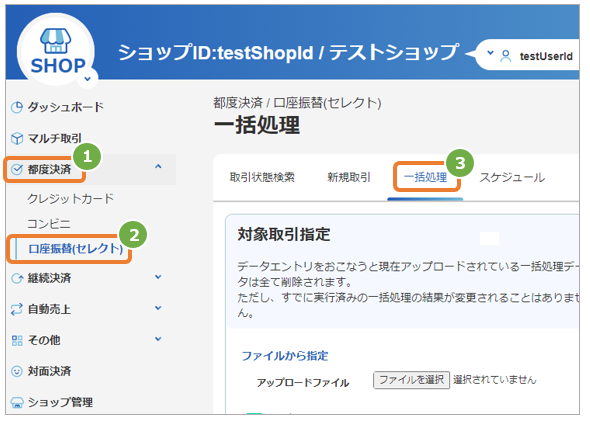Viewport: 590px width, 424px height.
Task: Click the ファイルを選択 button
Action: point(411,380)
